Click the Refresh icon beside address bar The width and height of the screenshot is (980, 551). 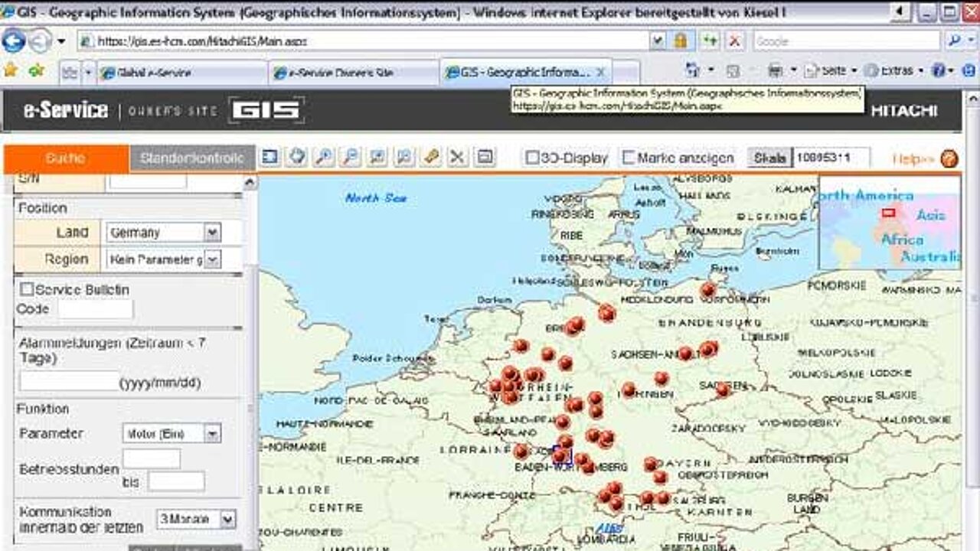(x=710, y=41)
